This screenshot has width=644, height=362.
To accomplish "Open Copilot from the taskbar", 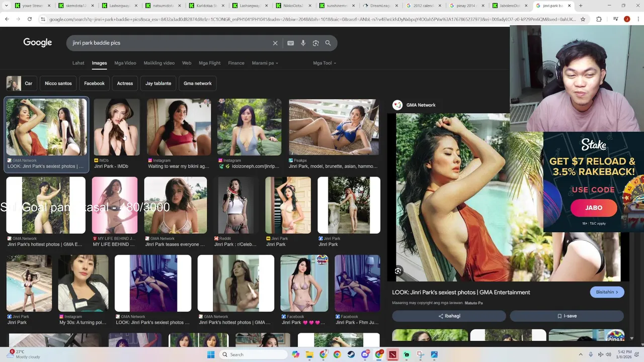I will (x=295, y=354).
